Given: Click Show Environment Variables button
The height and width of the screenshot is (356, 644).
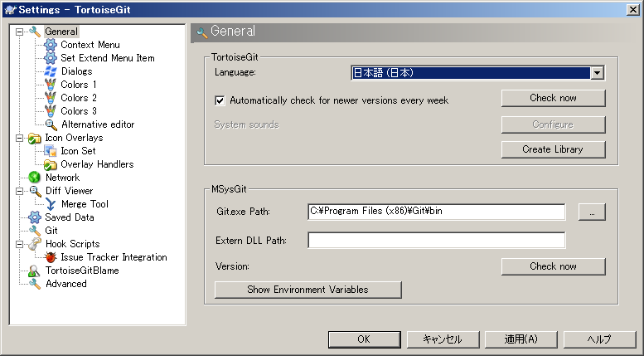Looking at the screenshot, I should click(308, 290).
